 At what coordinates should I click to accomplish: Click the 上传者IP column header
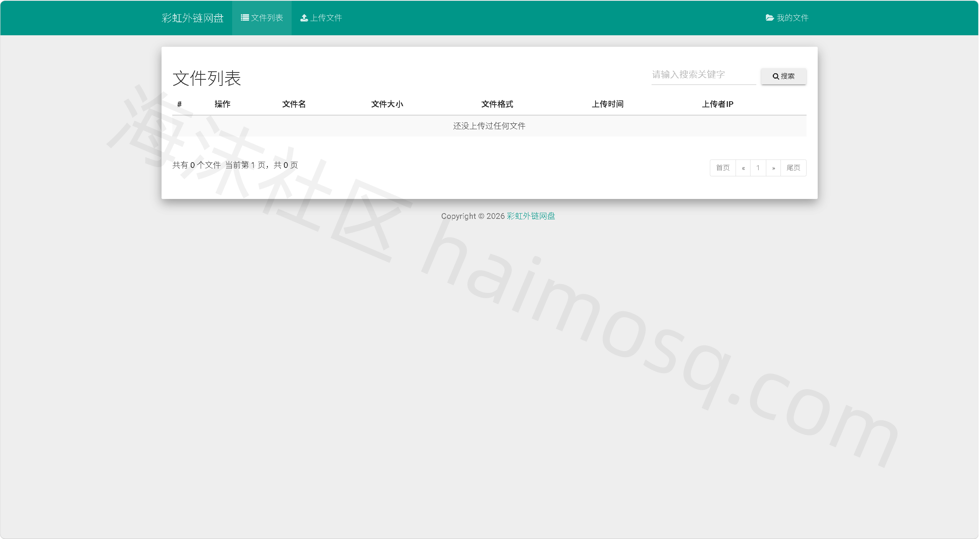(718, 104)
